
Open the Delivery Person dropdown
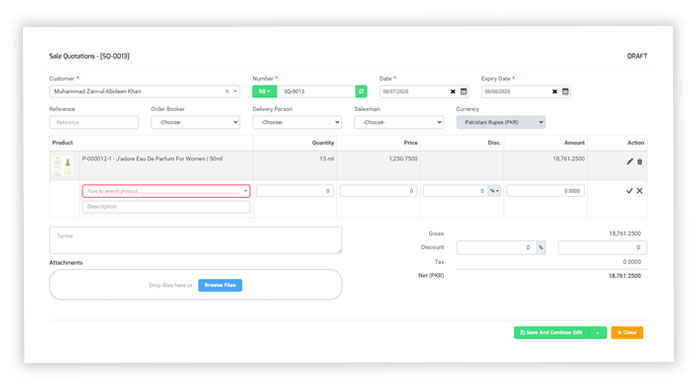point(297,122)
